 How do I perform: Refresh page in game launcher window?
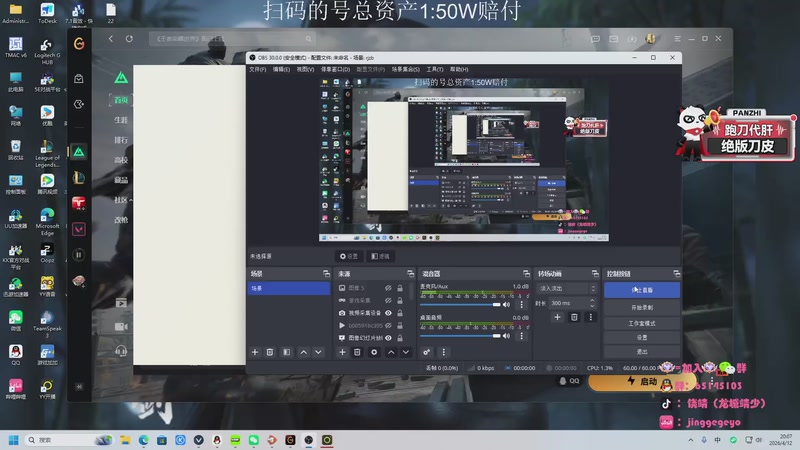pyautogui.click(x=129, y=39)
